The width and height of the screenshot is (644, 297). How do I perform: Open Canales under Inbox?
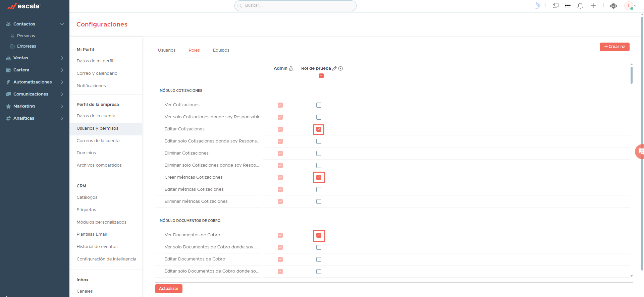(x=85, y=291)
